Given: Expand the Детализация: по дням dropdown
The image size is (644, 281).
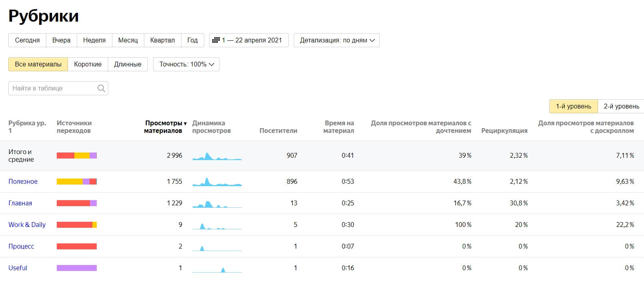Looking at the screenshot, I should pos(337,40).
